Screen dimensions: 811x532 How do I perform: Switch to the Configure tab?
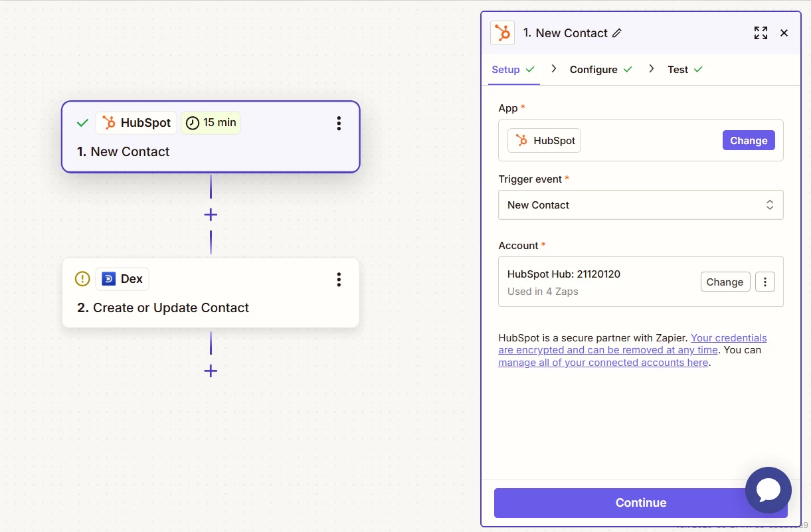point(600,70)
